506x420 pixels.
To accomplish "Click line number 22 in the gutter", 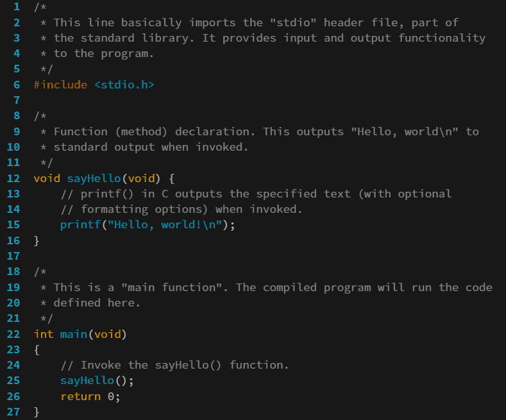I will [x=13, y=334].
